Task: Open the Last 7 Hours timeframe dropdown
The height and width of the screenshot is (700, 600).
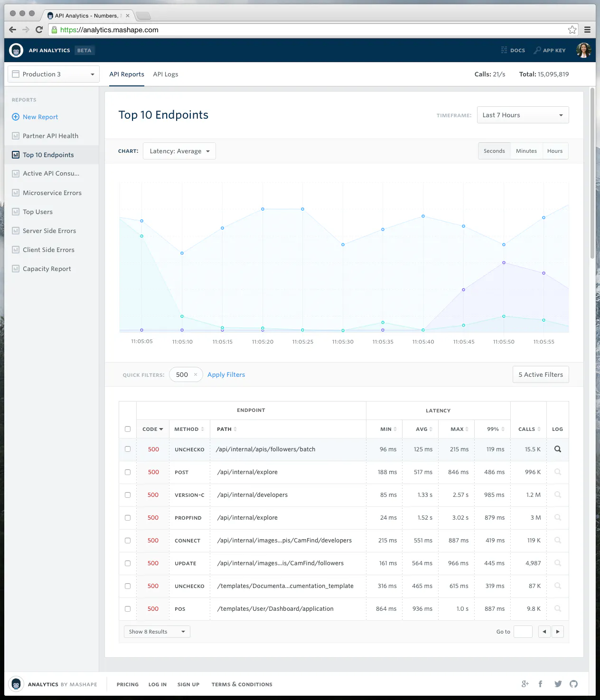Action: click(523, 115)
